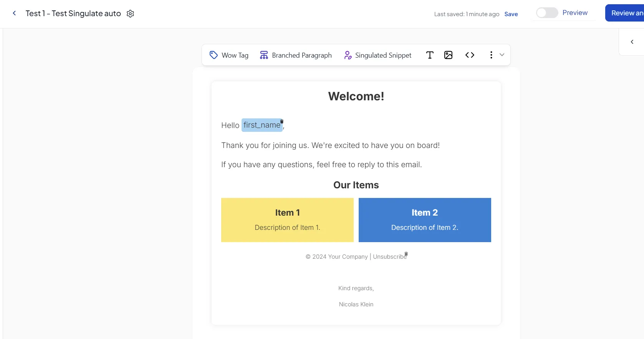Select the yellow Item 1 block
Image resolution: width=644 pixels, height=339 pixels.
click(287, 220)
